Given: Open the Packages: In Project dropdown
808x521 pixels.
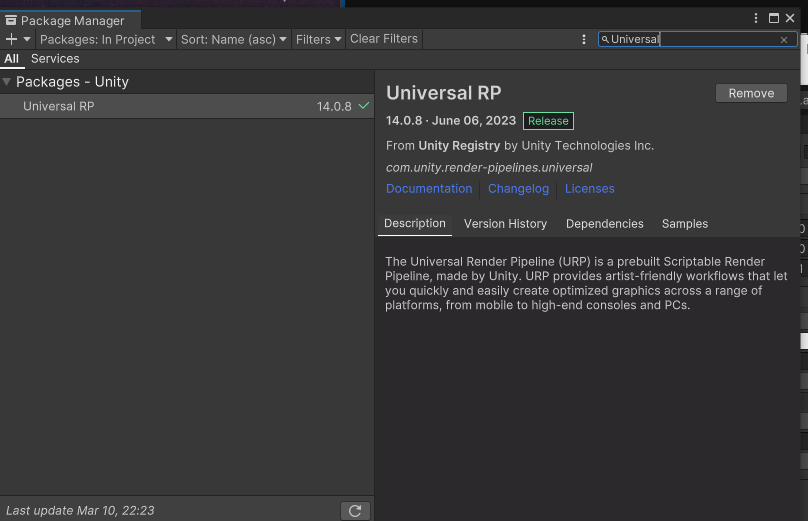Looking at the screenshot, I should [x=106, y=39].
